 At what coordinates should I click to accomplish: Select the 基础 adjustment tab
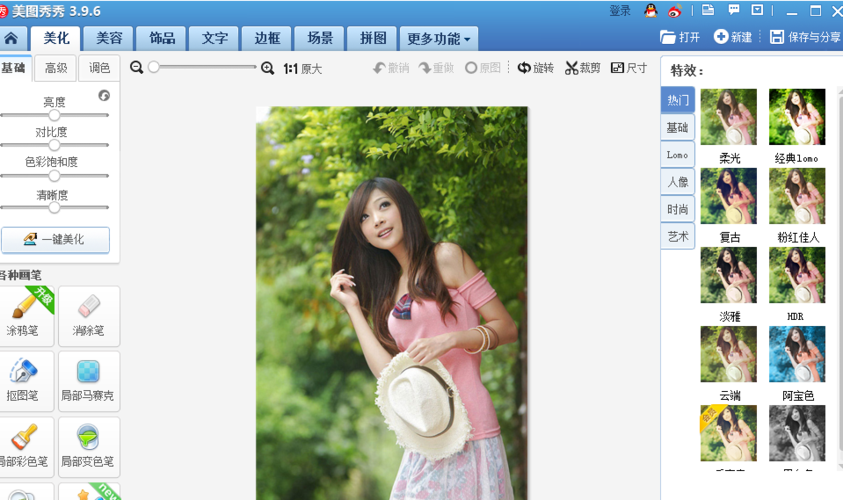pos(14,68)
